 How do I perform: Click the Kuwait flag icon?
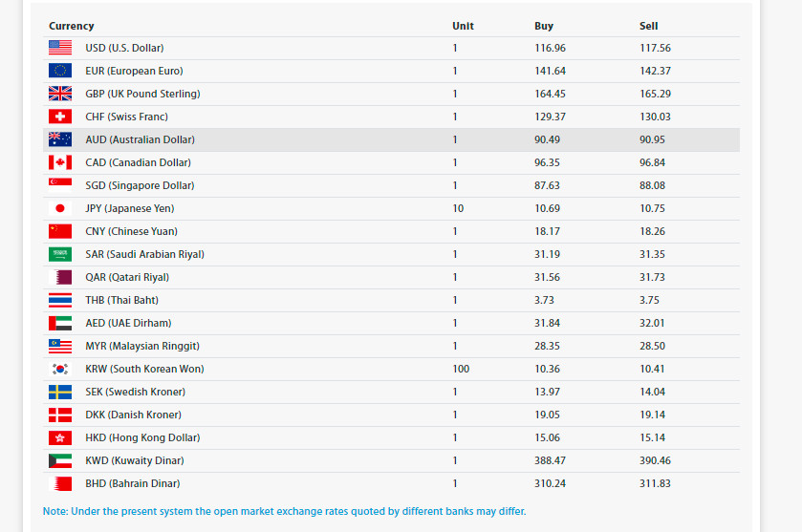[x=60, y=460]
